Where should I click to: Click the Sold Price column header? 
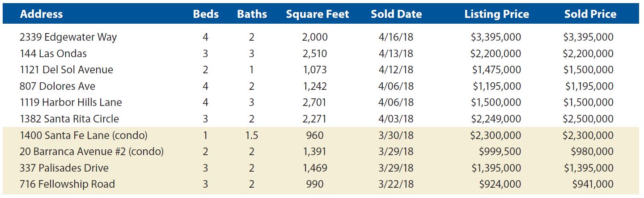click(590, 14)
